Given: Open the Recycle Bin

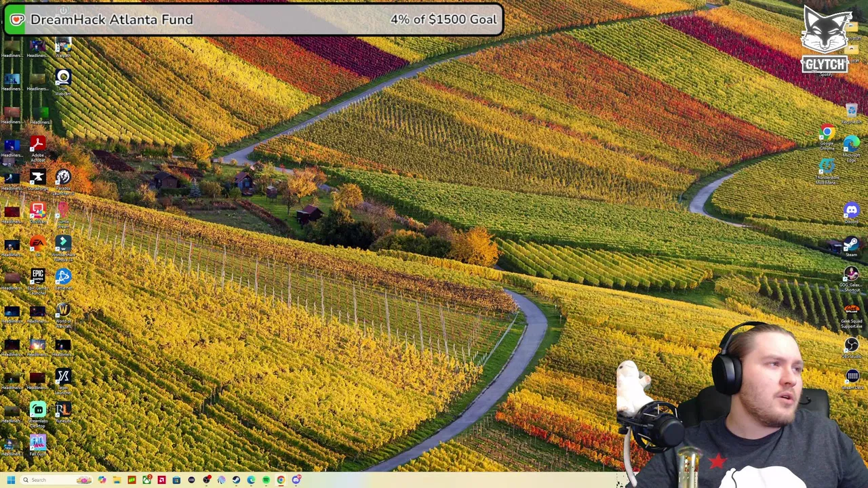Looking at the screenshot, I should pos(852,113).
